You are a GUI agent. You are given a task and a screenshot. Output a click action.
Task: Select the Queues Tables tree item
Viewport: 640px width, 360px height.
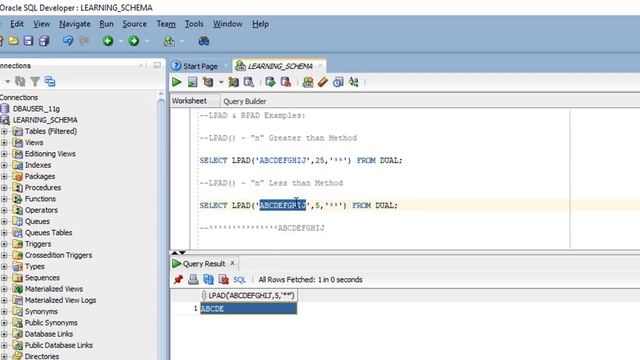click(x=48, y=233)
